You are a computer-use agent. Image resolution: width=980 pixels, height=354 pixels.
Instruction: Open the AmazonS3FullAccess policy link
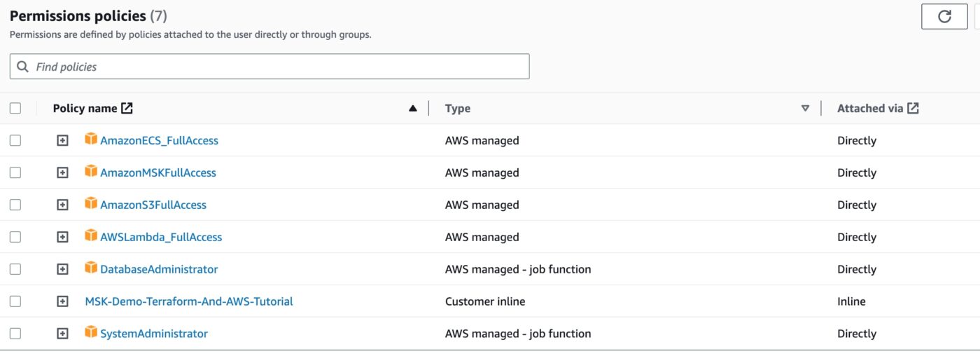point(153,205)
